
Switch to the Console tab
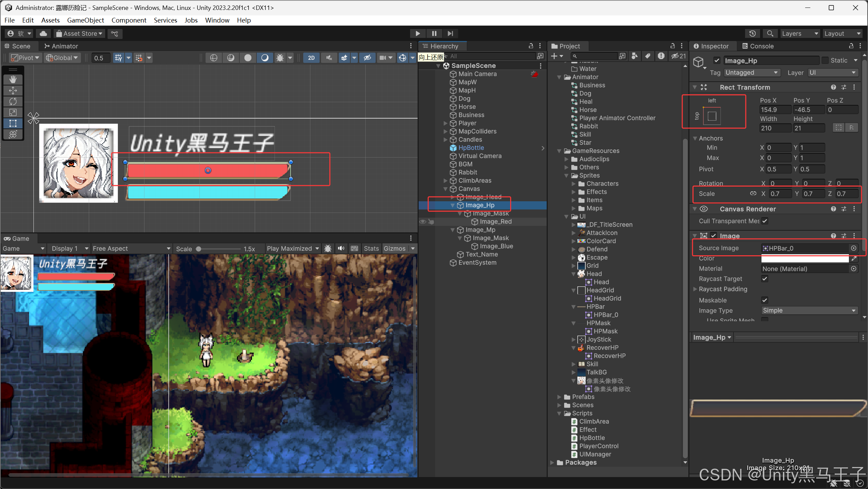coord(758,46)
